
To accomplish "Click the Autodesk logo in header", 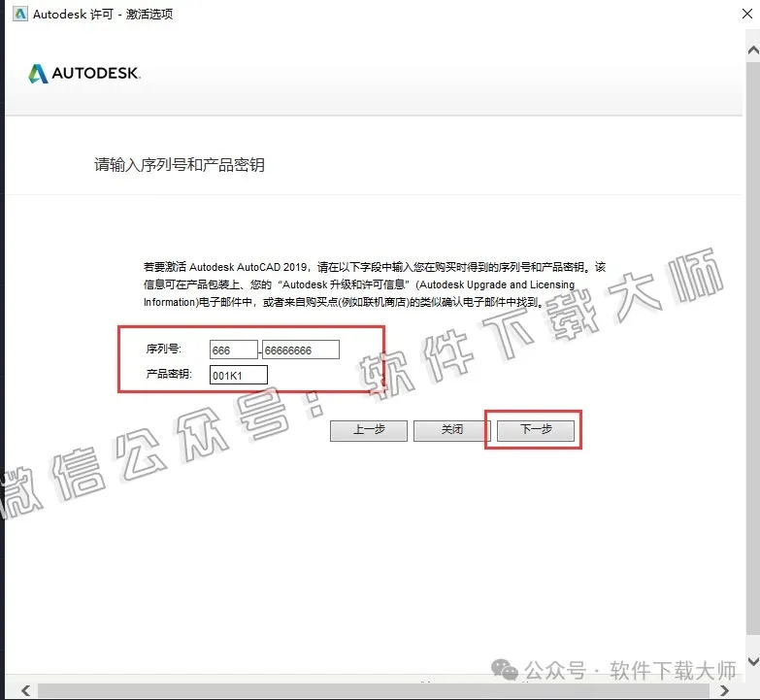I will pyautogui.click(x=84, y=74).
